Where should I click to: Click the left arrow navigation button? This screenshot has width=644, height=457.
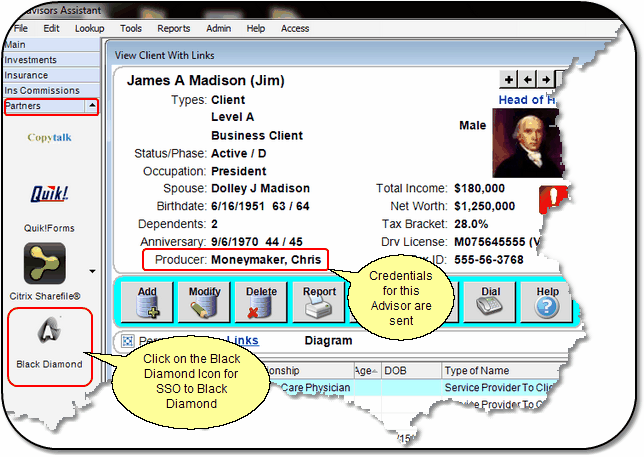point(528,78)
